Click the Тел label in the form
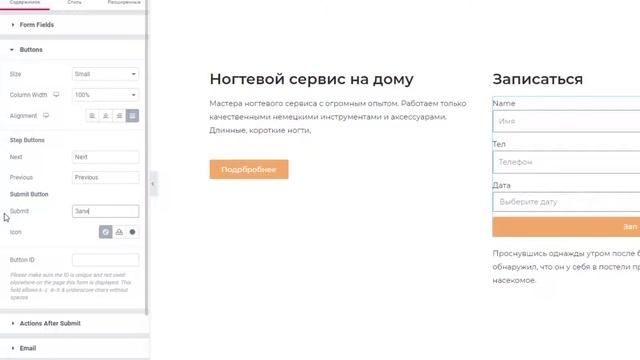This screenshot has height=360, width=640. [x=499, y=144]
